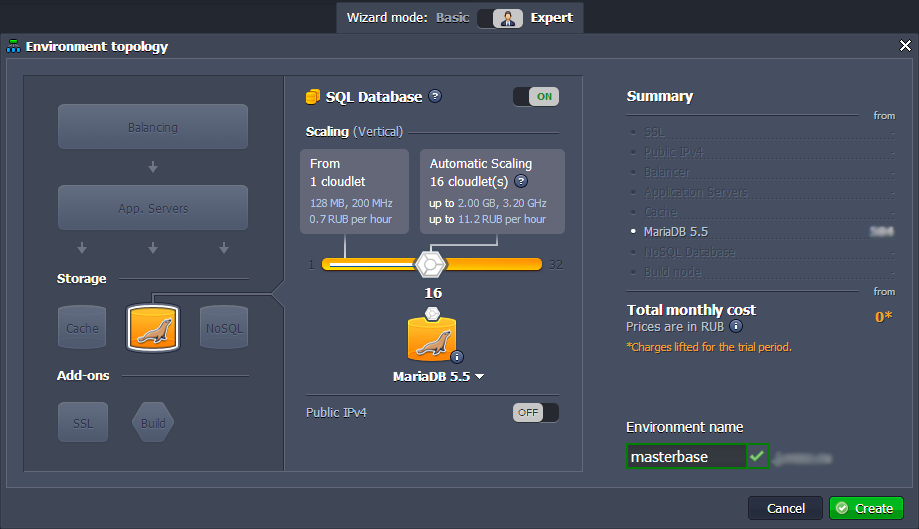Toggle the Public IPv4 OFF switch
Viewport: 919px width, 529px height.
click(536, 412)
